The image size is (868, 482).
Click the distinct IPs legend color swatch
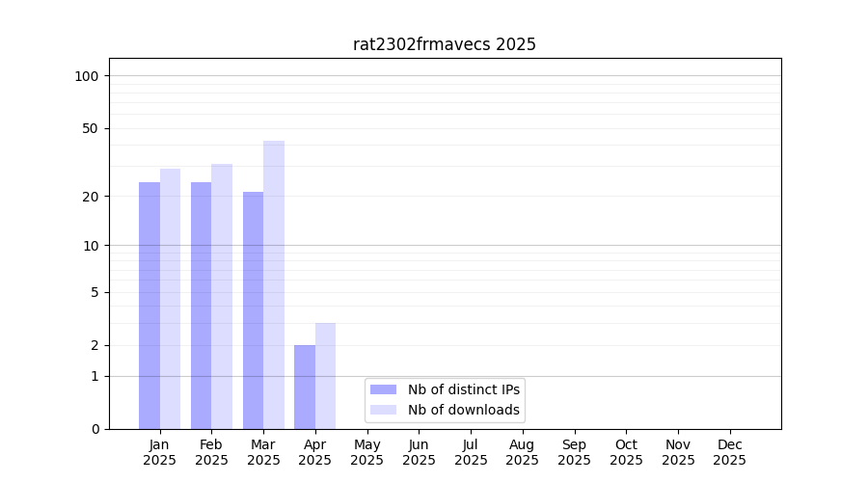[x=383, y=389]
